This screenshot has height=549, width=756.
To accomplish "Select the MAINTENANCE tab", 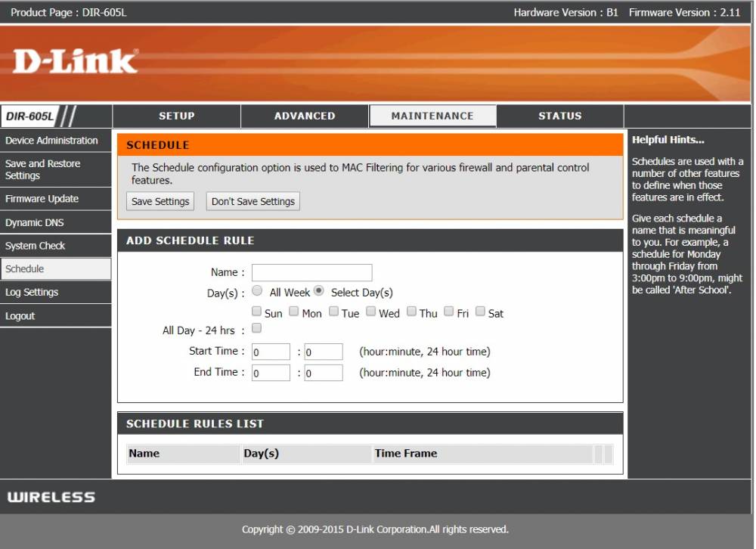I will coord(432,116).
